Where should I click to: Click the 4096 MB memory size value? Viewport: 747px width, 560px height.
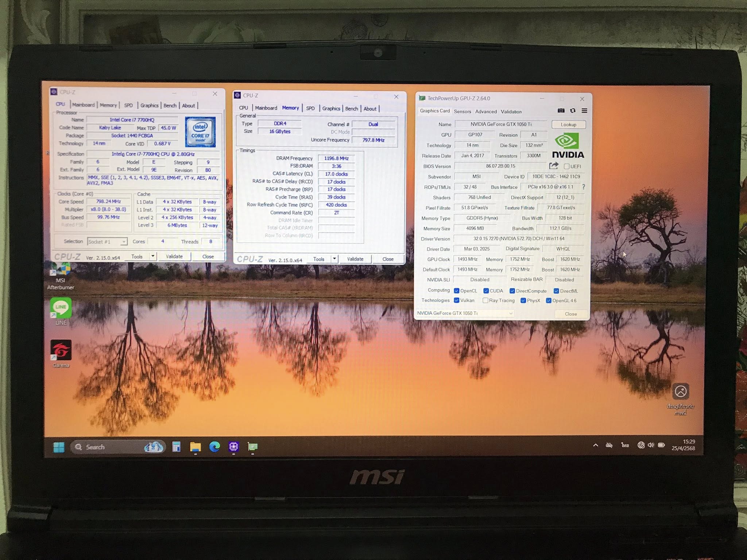(x=475, y=228)
